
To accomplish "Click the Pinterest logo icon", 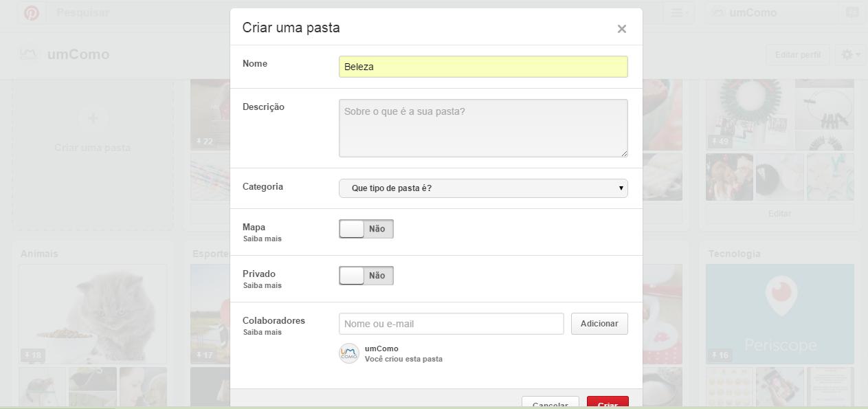I will click(x=32, y=13).
